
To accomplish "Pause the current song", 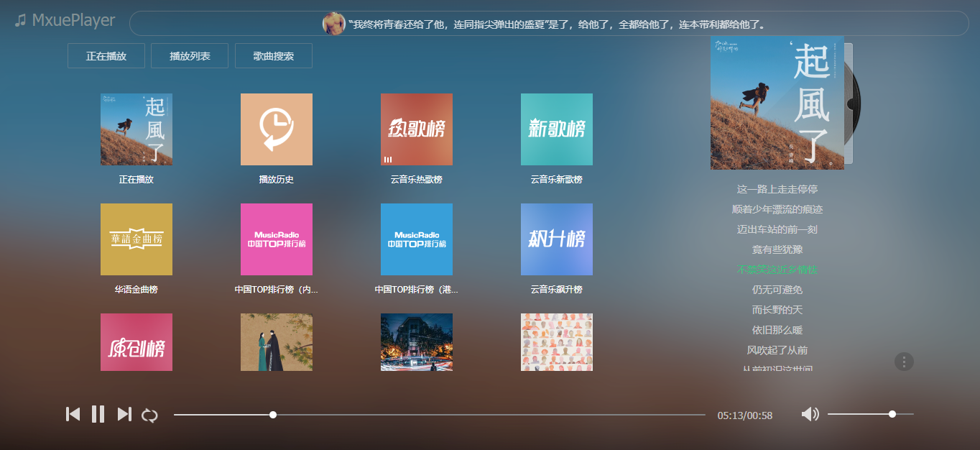I will (x=98, y=414).
